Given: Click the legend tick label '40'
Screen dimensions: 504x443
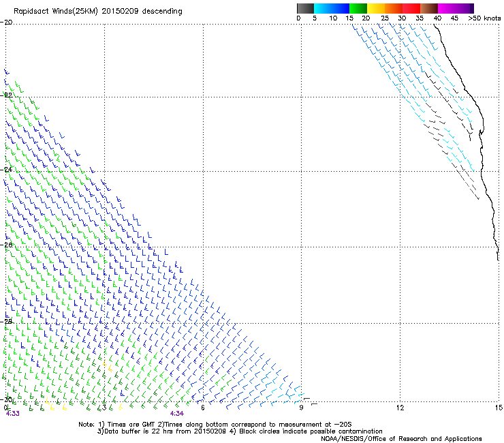Looking at the screenshot, I should click(x=437, y=18).
